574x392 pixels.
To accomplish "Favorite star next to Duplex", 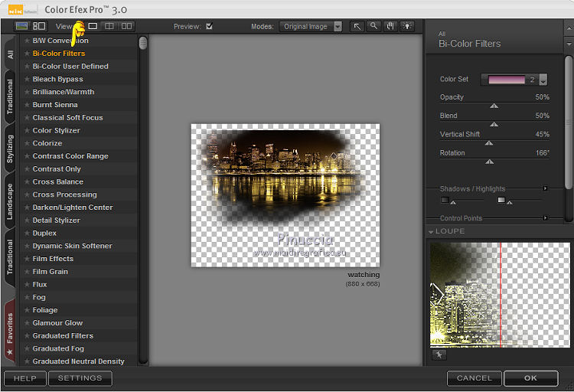I will (x=27, y=233).
